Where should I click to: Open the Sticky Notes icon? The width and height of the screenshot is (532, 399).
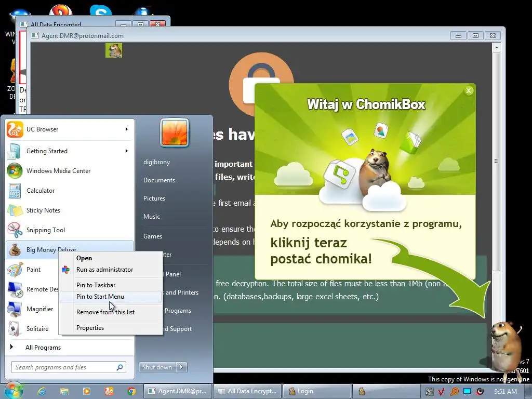click(15, 210)
